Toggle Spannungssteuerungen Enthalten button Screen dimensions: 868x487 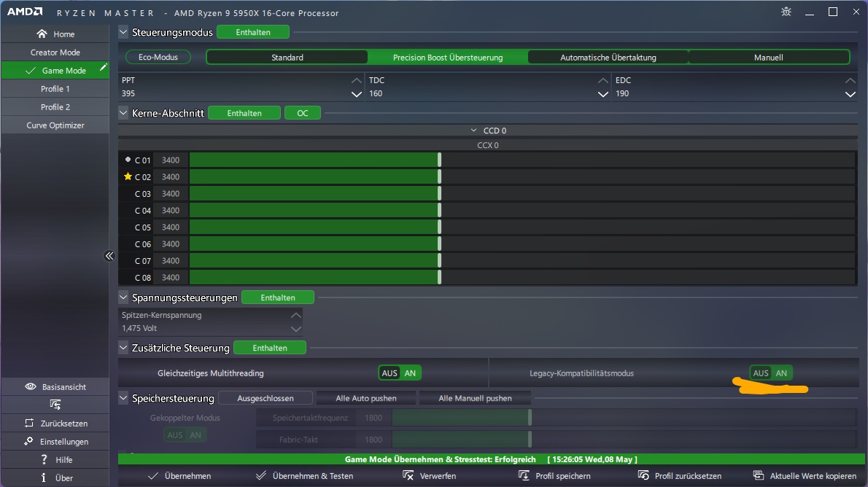[278, 297]
